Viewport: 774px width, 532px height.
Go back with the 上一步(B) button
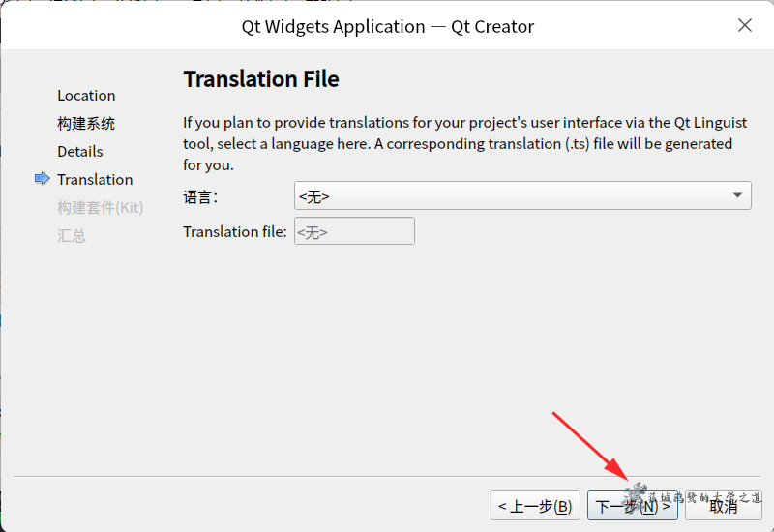point(535,506)
